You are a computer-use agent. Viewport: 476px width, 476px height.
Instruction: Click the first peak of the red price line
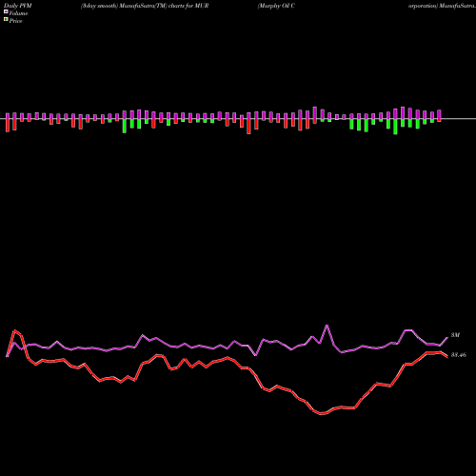click(14, 330)
